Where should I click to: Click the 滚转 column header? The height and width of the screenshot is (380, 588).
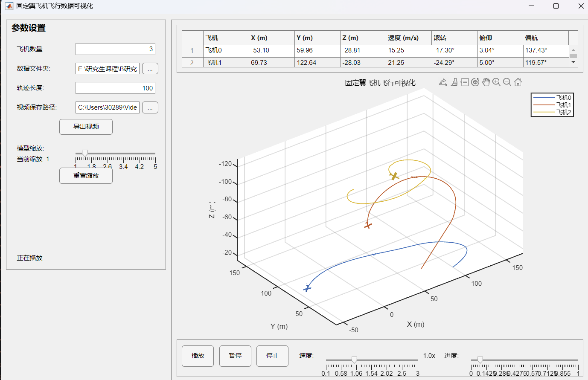point(454,38)
